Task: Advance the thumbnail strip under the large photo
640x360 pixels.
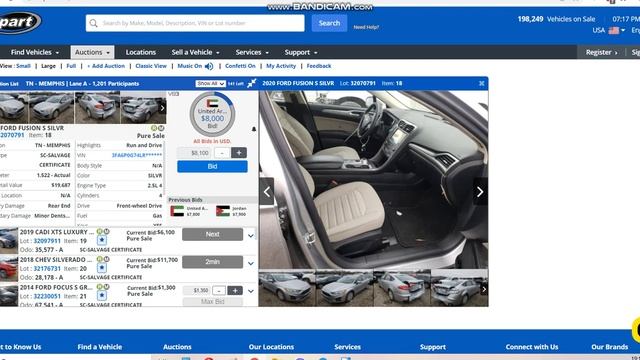Action: tap(484, 289)
